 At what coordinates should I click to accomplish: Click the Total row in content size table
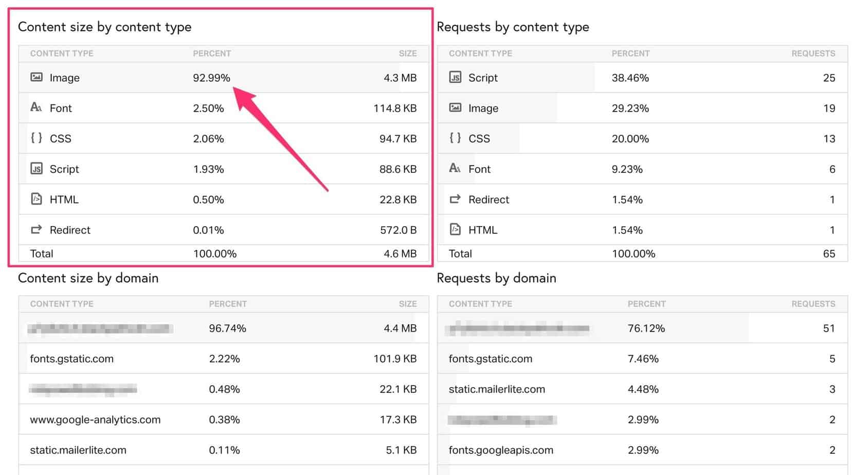tap(42, 253)
